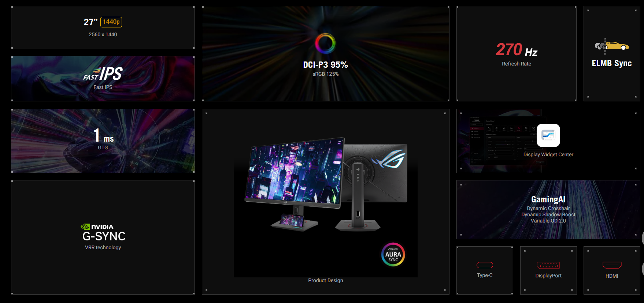
Task: Click the VRR technology label
Action: 103,247
